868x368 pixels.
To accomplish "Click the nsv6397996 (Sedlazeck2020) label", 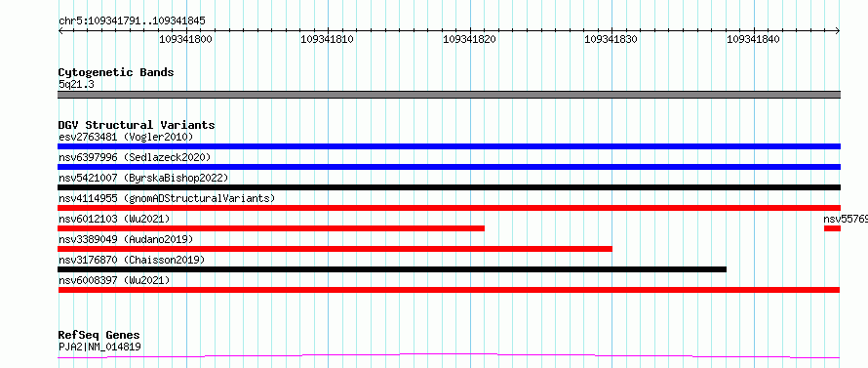I will [135, 157].
